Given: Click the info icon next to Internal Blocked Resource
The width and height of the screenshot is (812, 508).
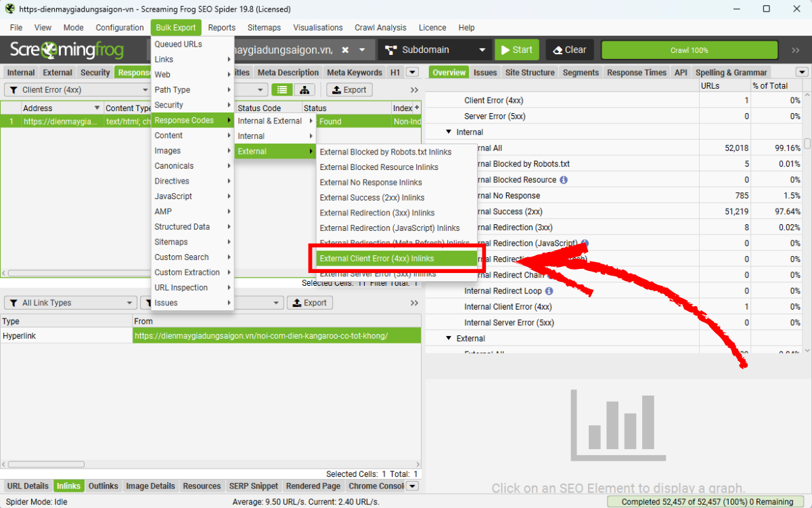Looking at the screenshot, I should coord(565,179).
